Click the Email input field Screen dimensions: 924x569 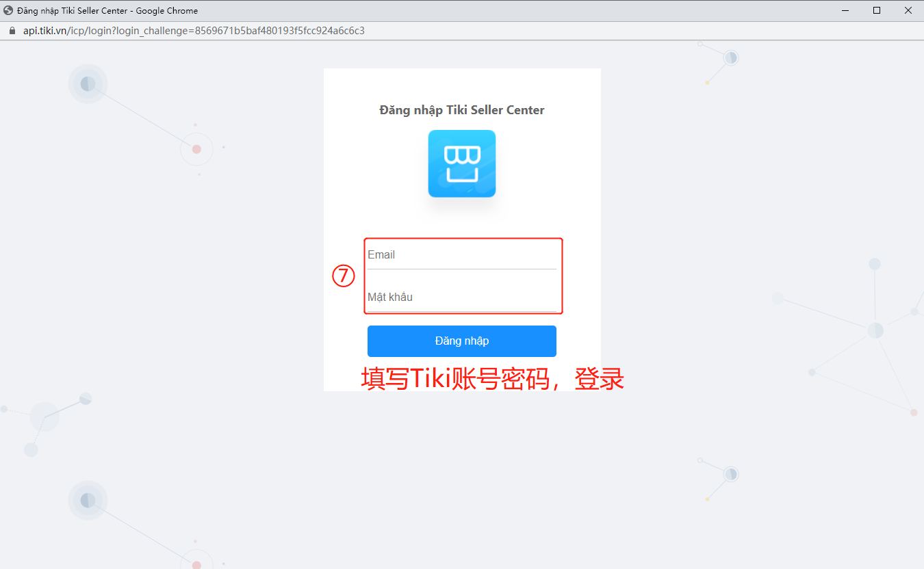click(x=461, y=255)
